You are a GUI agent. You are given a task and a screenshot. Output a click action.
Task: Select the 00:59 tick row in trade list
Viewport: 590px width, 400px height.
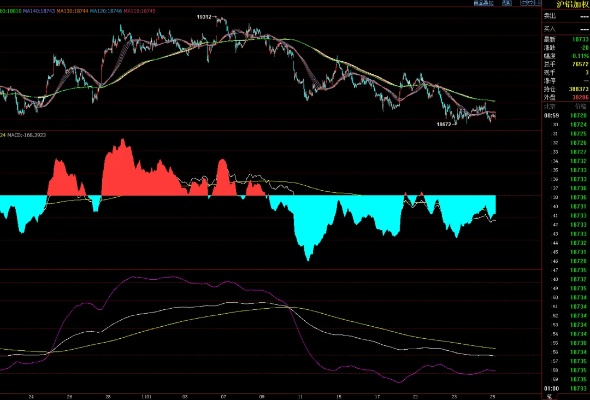(566, 116)
